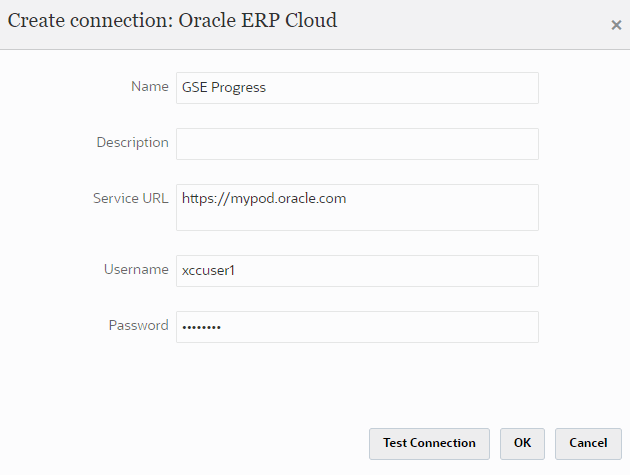Test the connection settings
630x475 pixels.
429,444
